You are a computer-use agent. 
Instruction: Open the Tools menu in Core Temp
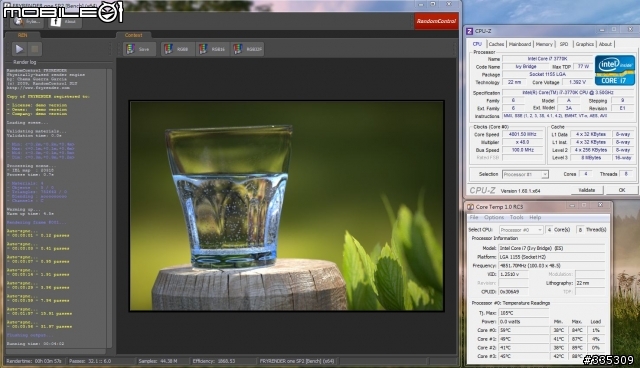coord(516,217)
